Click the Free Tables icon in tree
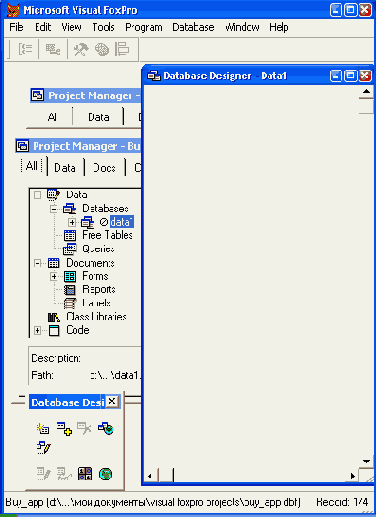376x517 pixels. pyautogui.click(x=70, y=235)
